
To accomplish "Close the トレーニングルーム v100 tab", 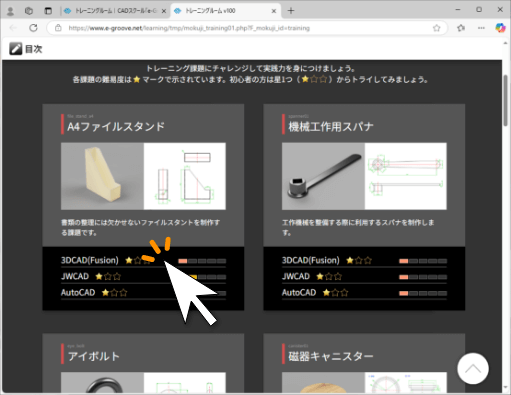I will 274,11.
